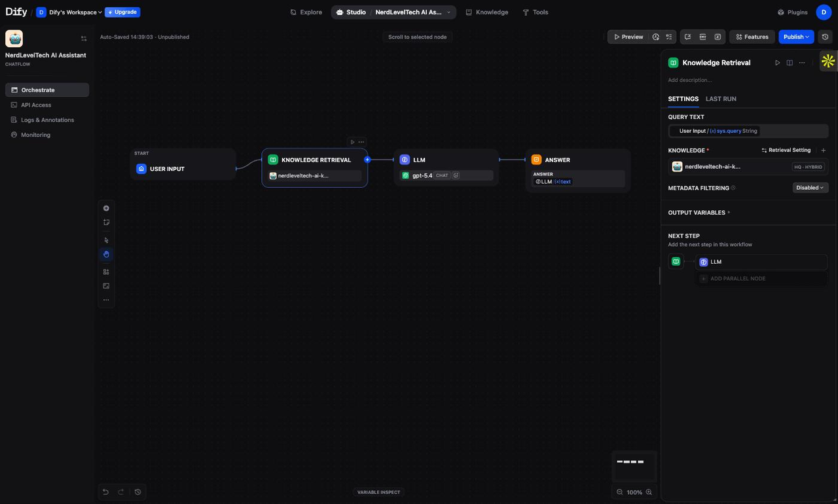Collapse the left app sidebar toggle
Viewport: 838px width, 504px height.
click(x=84, y=39)
